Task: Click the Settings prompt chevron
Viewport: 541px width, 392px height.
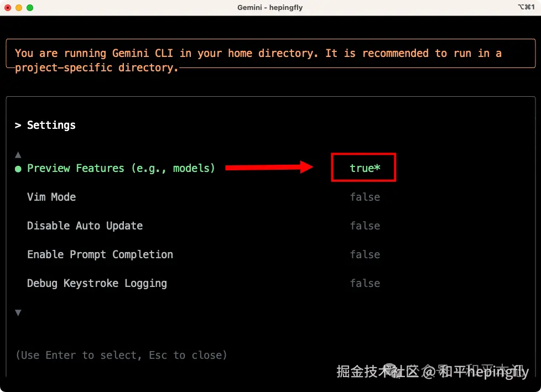Action: 18,125
